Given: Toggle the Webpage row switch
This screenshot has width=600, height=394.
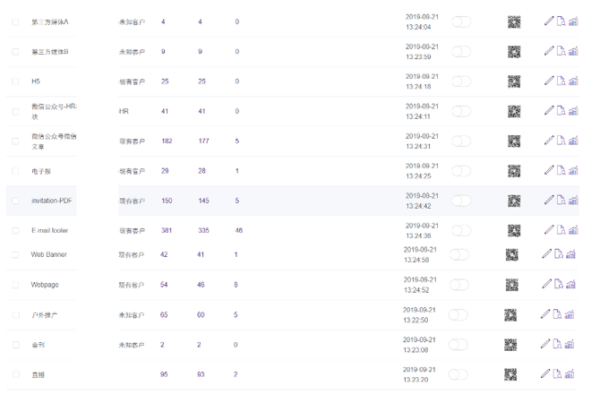Looking at the screenshot, I should 459,285.
